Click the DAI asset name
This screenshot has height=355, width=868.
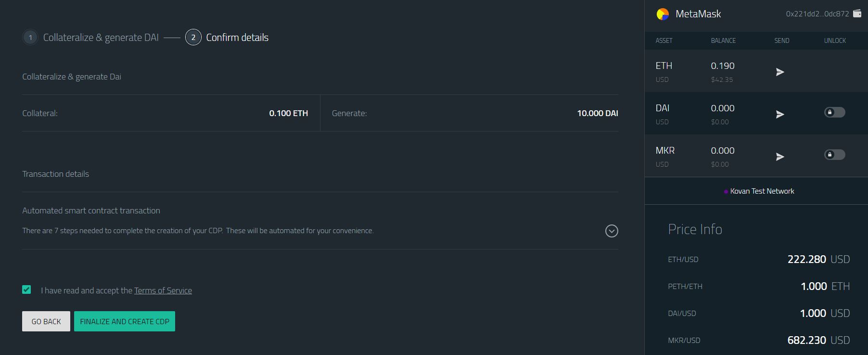[663, 108]
